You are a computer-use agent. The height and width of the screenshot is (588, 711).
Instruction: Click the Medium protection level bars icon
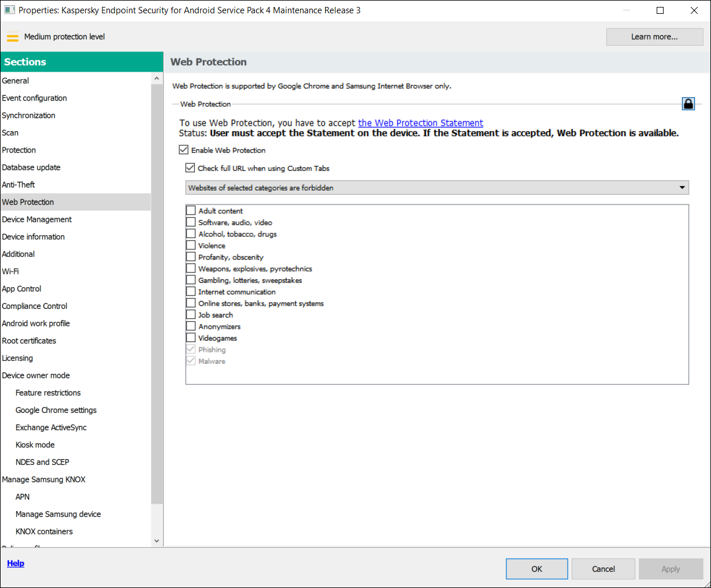coord(12,36)
